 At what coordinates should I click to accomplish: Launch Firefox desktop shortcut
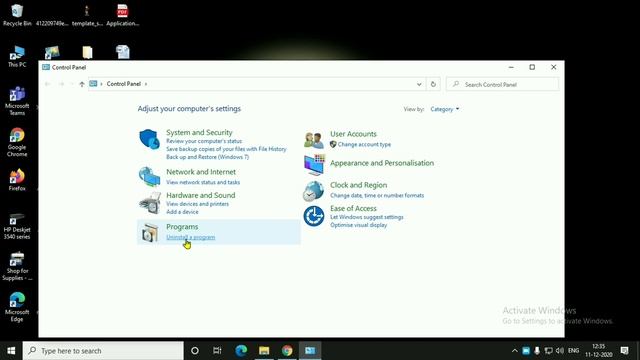click(17, 180)
